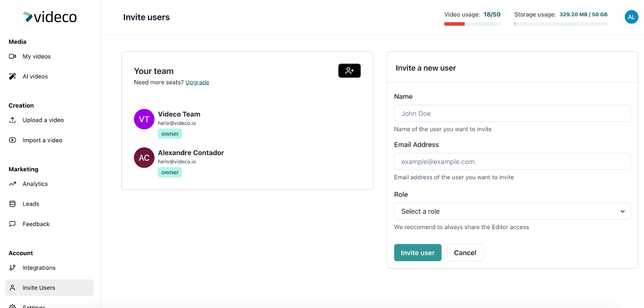Click the branch icon beside Integrations
Image resolution: width=644 pixels, height=308 pixels.
[12, 268]
